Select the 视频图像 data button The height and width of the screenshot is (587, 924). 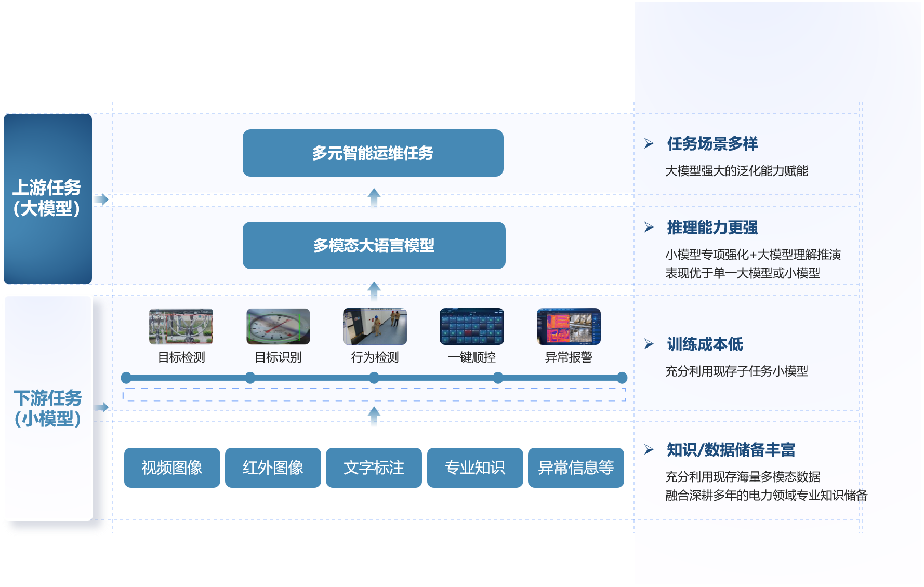click(172, 468)
